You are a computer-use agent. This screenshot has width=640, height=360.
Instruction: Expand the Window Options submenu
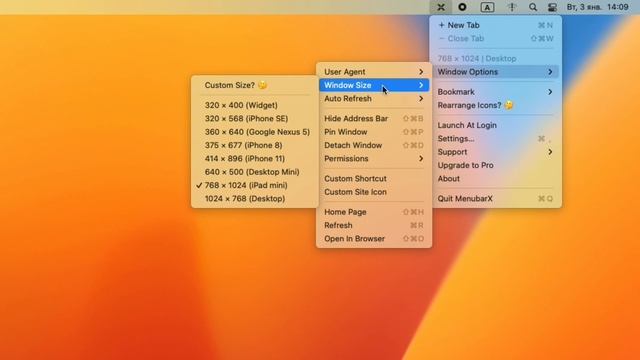496,72
